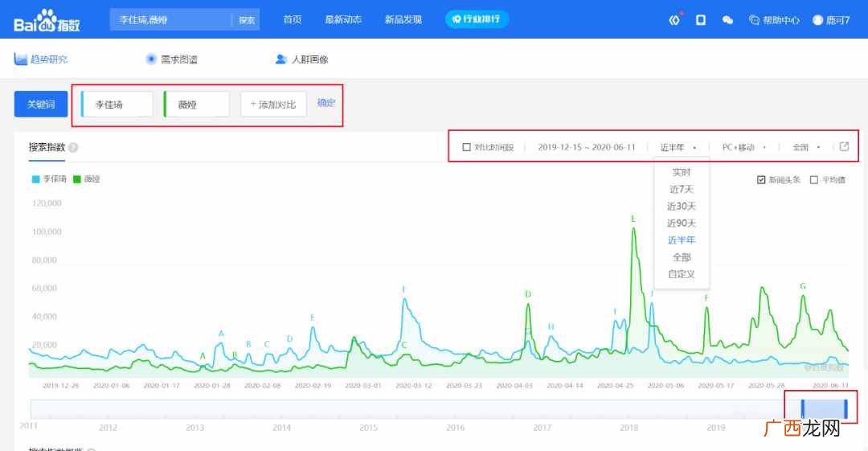Open the 最新动态 nav item
This screenshot has height=451, width=868.
pos(343,19)
